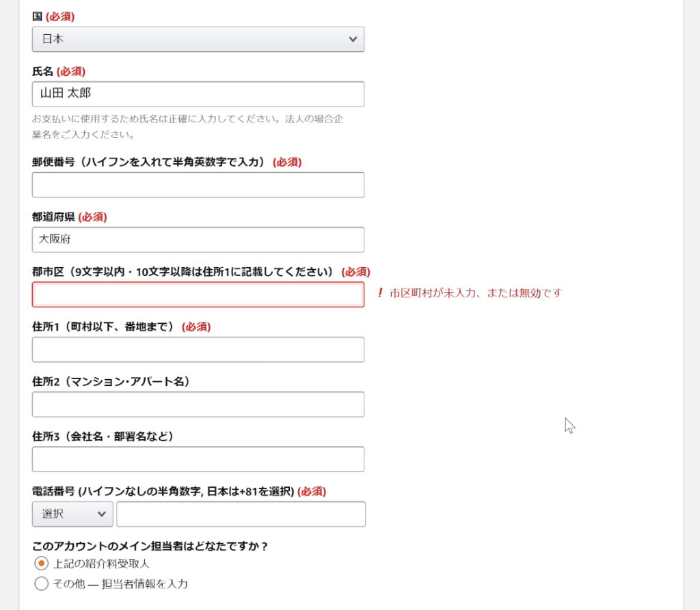Image resolution: width=700 pixels, height=610 pixels.
Task: Select the 上記の紹介料受取人 radio button
Action: (x=41, y=564)
